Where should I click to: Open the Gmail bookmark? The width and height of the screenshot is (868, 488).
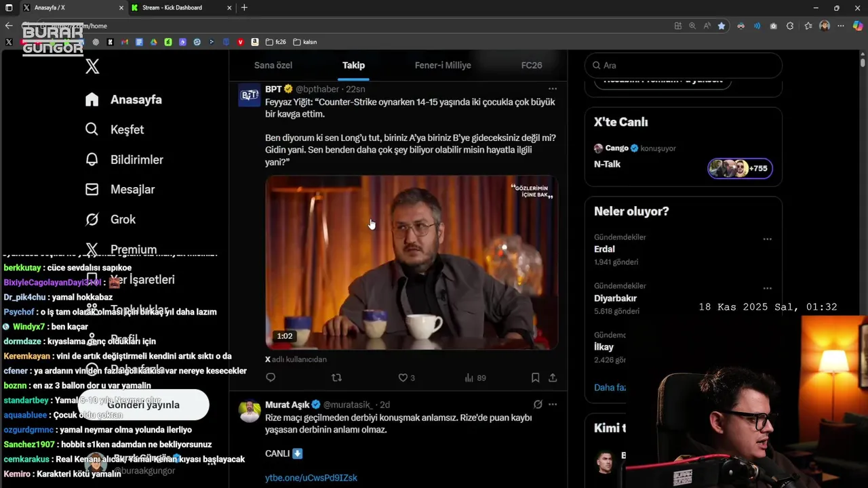pyautogui.click(x=125, y=42)
